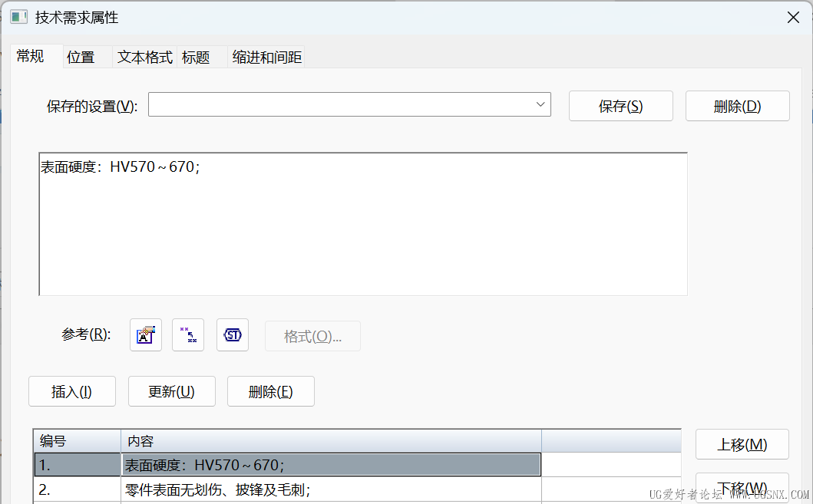Click the 删除(D) button
Screen dimensions: 813x504
(737, 106)
